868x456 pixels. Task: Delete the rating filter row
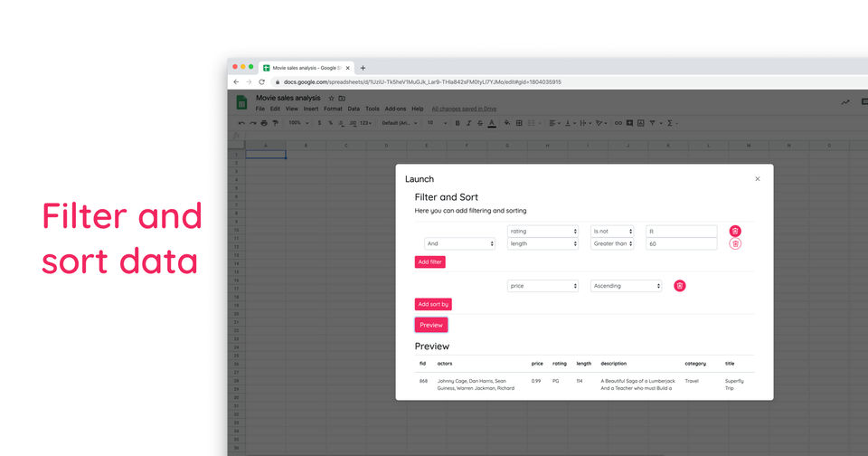(x=734, y=231)
